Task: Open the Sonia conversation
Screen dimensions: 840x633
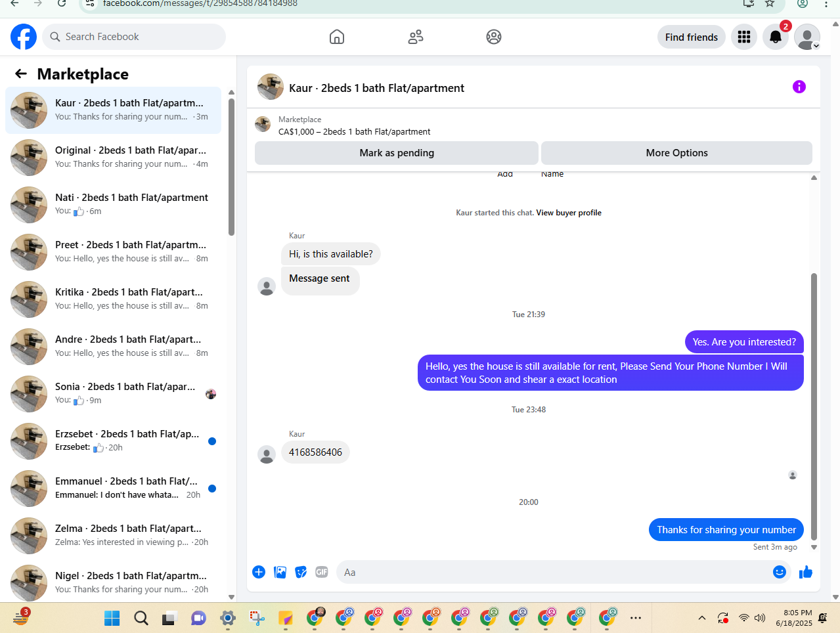Action: [x=113, y=393]
